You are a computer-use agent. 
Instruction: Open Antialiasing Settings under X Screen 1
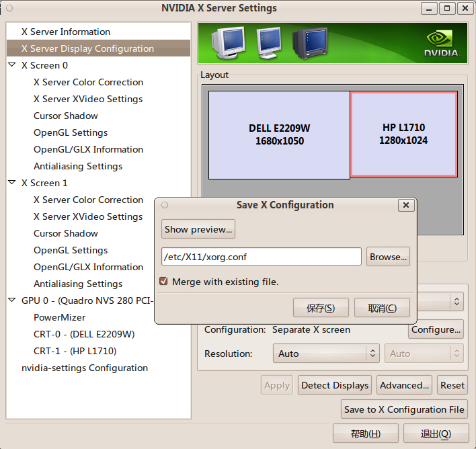(x=78, y=284)
